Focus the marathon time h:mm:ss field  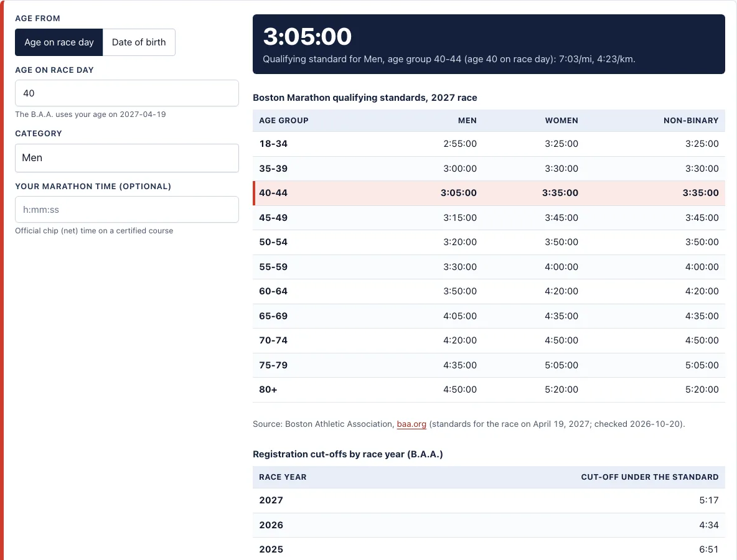[x=127, y=210]
